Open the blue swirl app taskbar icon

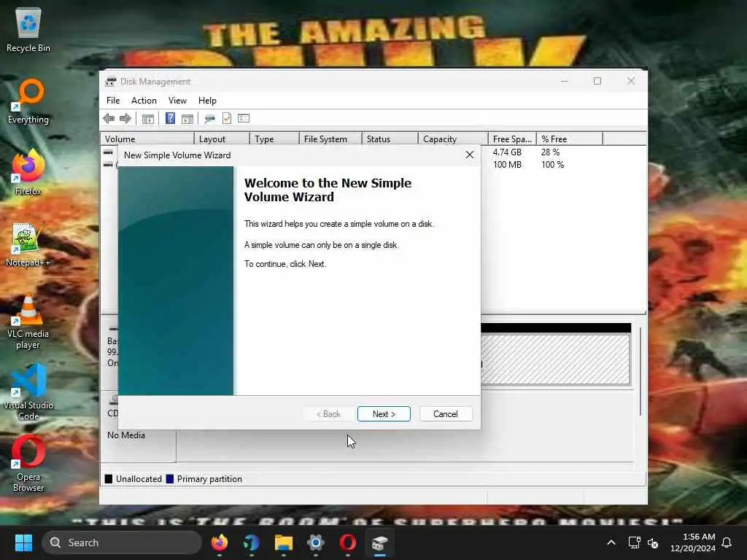[x=251, y=542]
